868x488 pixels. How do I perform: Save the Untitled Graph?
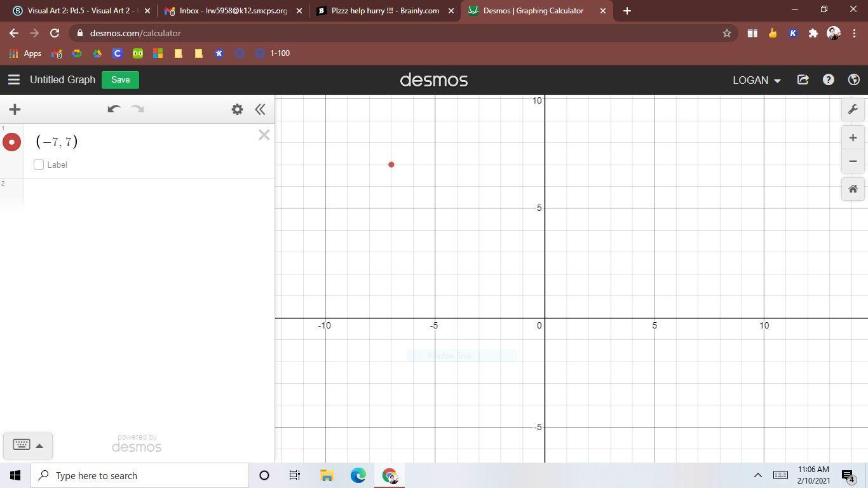[120, 80]
